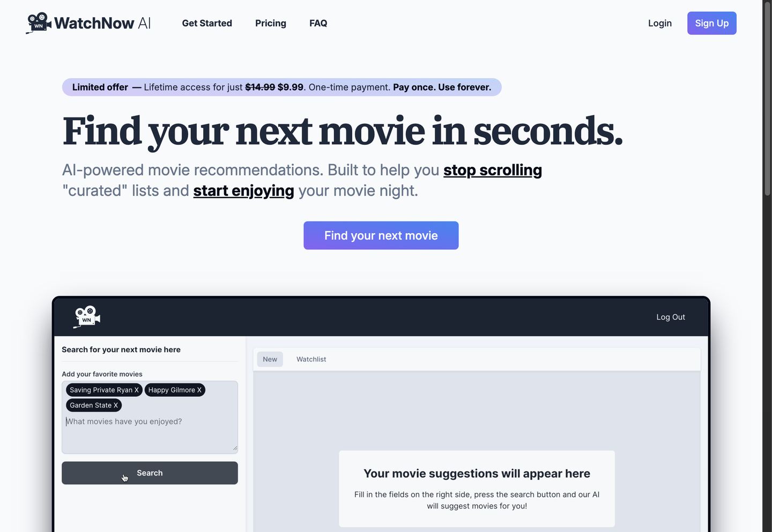Remove the Garden State tag
Viewport: 772px width, 532px height.
(x=116, y=405)
